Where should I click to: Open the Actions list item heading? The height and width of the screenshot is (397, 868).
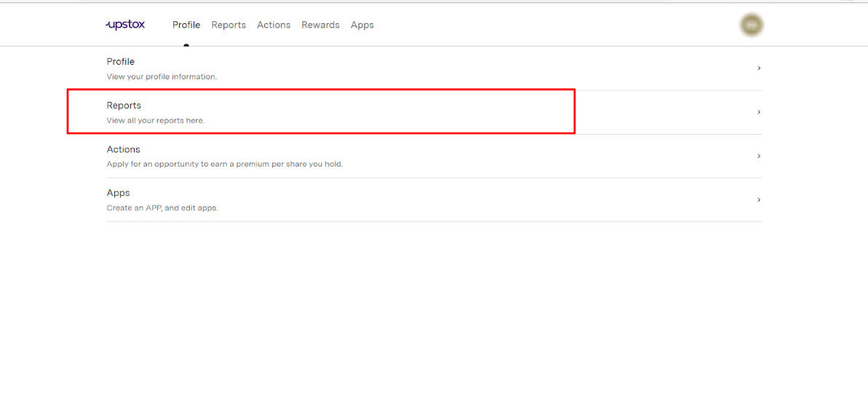[124, 149]
